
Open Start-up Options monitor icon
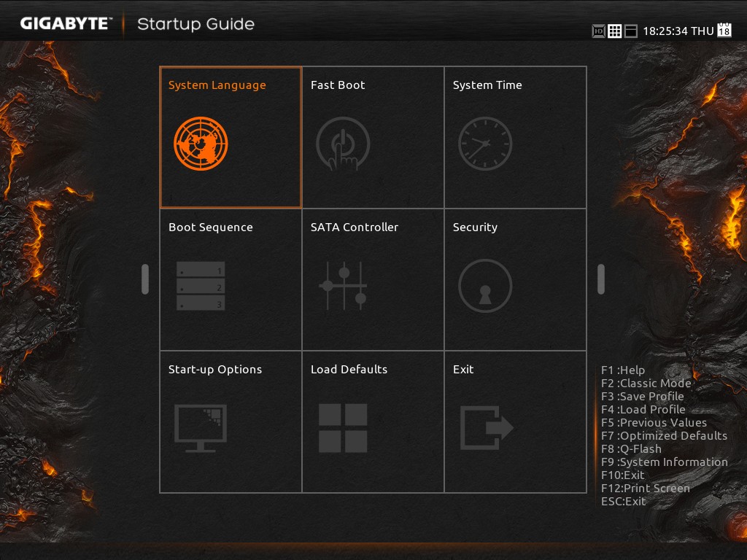click(x=201, y=428)
